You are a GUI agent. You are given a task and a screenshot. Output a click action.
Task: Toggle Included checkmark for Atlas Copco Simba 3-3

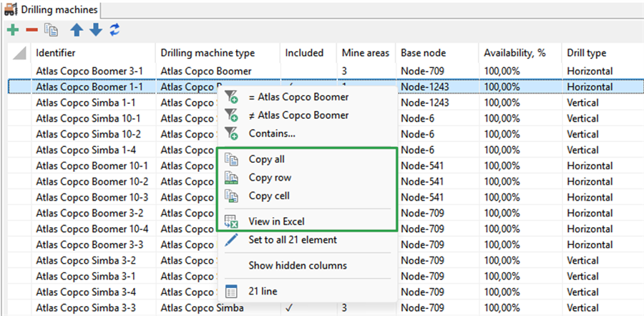(x=289, y=308)
